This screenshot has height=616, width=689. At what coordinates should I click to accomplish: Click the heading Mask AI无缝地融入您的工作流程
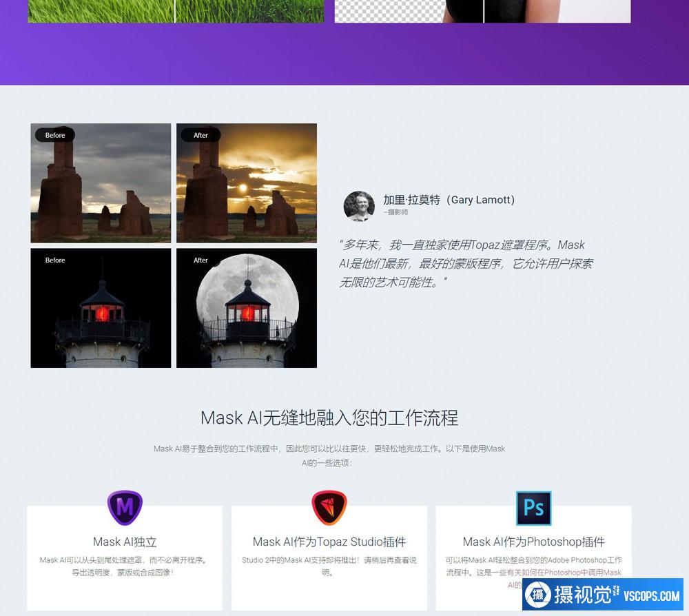click(x=329, y=418)
